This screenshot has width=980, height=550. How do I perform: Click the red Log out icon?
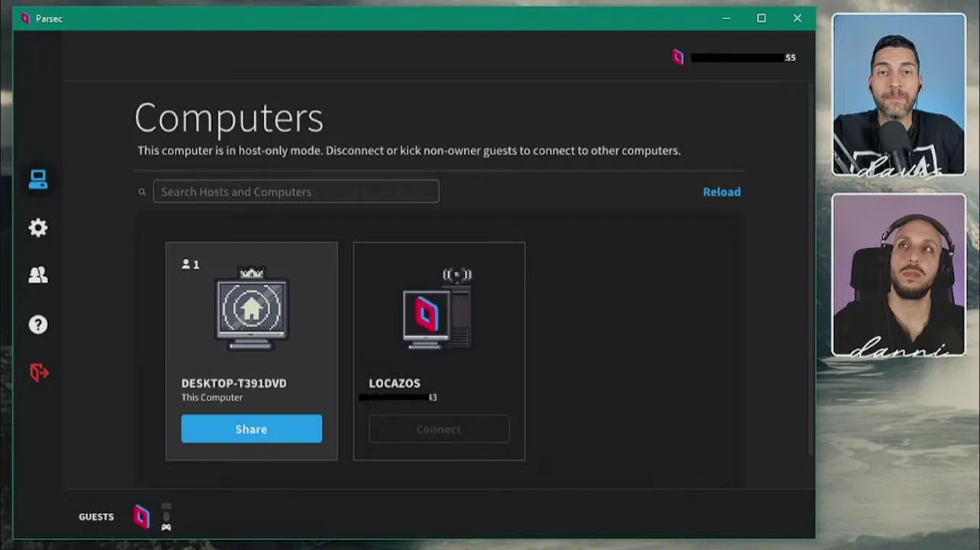[x=39, y=373]
